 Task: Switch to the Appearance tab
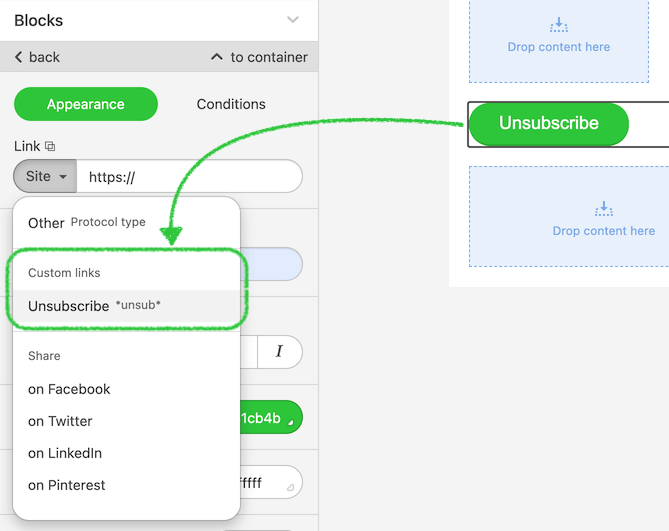tap(86, 104)
